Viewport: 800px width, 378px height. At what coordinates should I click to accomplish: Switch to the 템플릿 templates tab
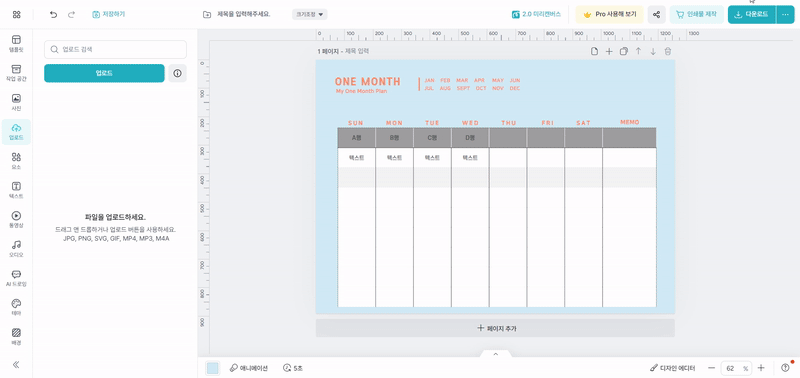16,44
